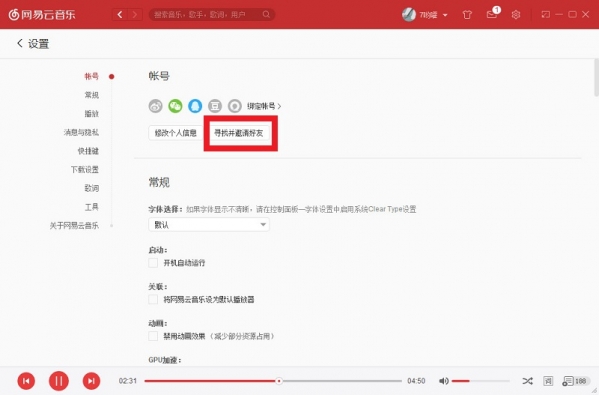Click the 修改个人信息 button
599x395 pixels.
(176, 133)
